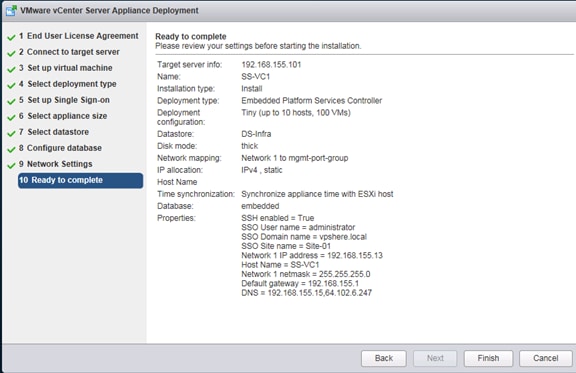Click the Tiny (up to 10 hosts, 100 VMs) value
Screen dimensions: 576x373
pos(296,113)
